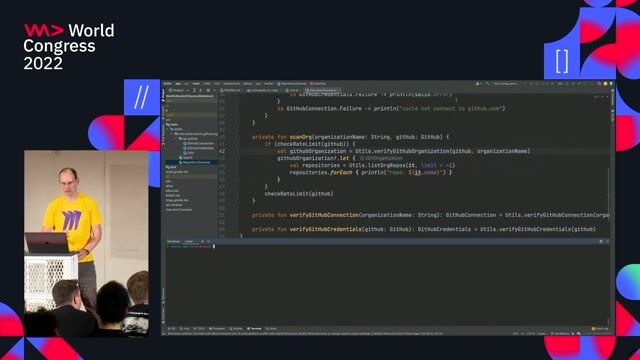The image size is (640, 360).
Task: Toggle the Terminal tool window button
Action: pyautogui.click(x=254, y=329)
